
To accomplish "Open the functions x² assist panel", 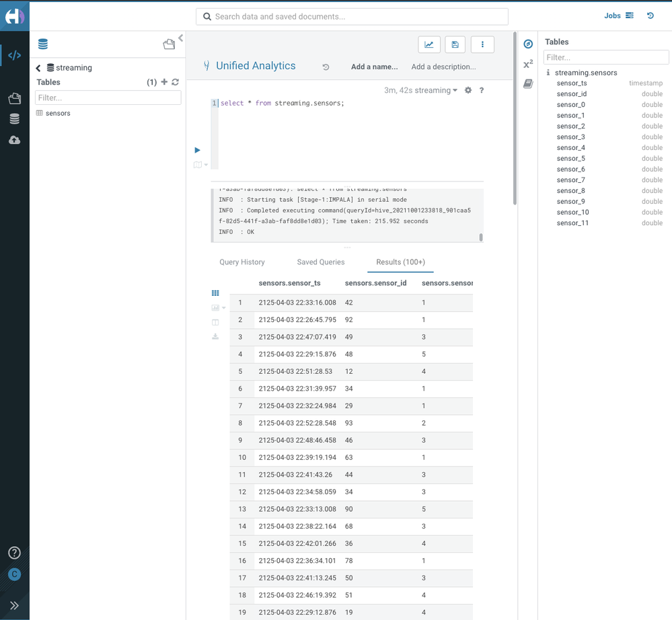I will (528, 65).
